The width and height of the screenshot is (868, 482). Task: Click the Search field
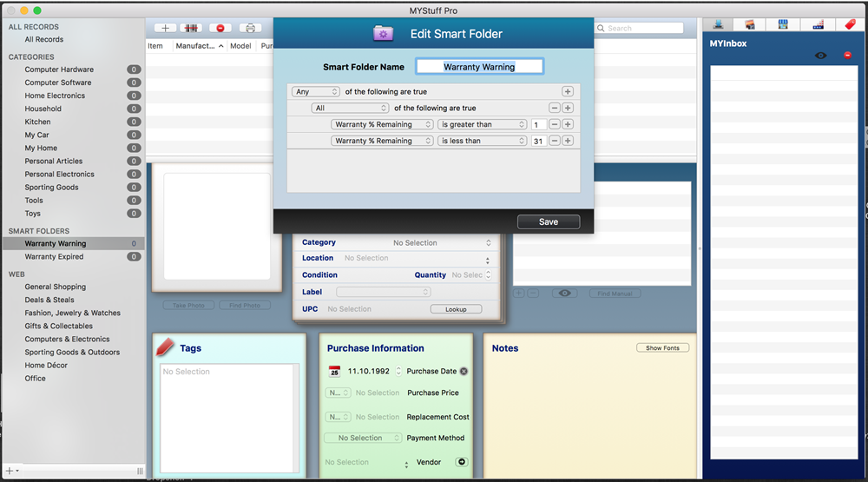point(640,28)
